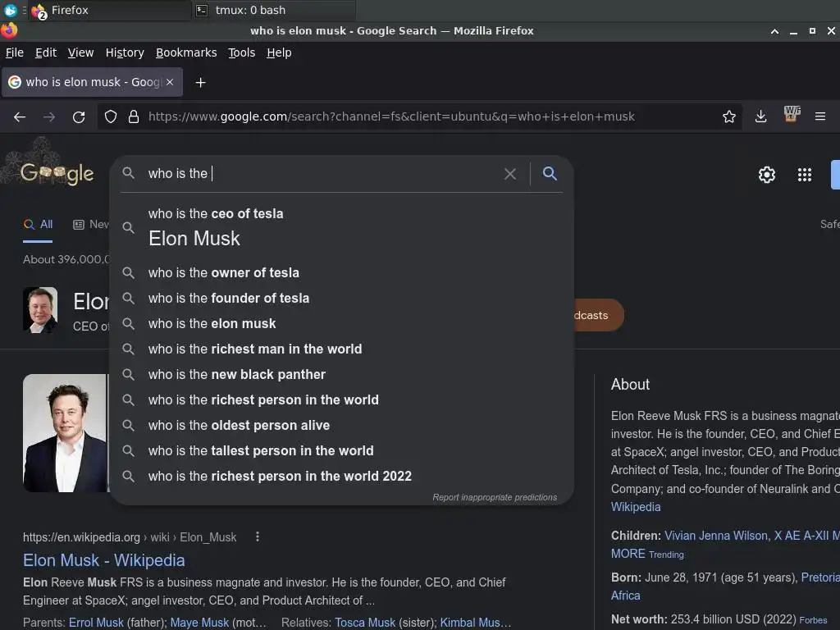
Task: Open the Google apps grid
Action: click(x=805, y=175)
